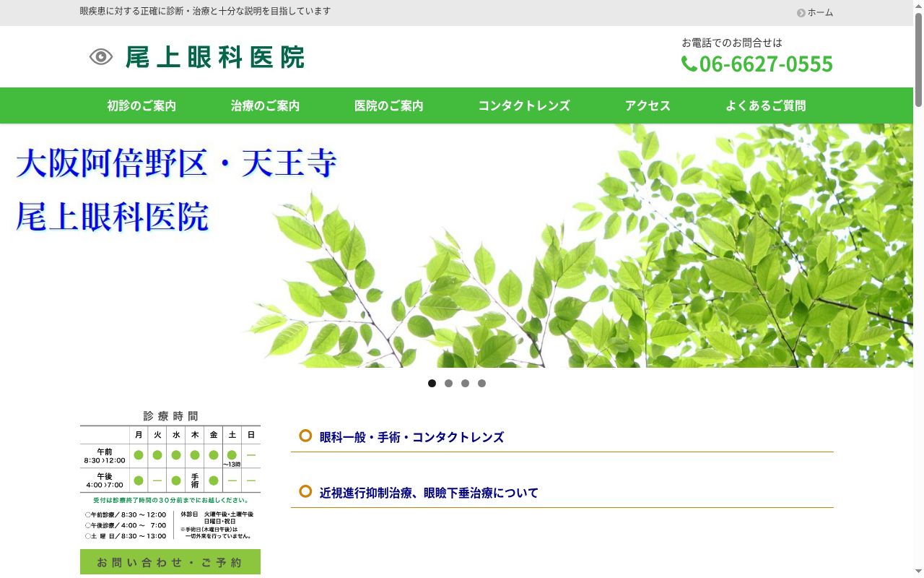Select the third slideshow dot

pyautogui.click(x=465, y=383)
